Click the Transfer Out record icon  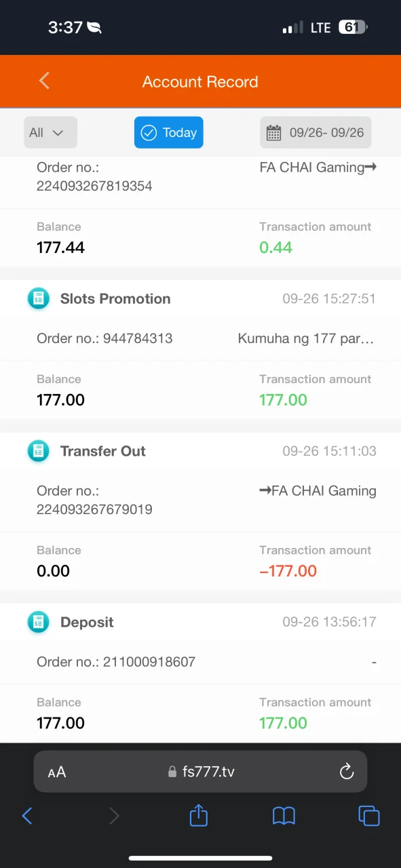39,451
